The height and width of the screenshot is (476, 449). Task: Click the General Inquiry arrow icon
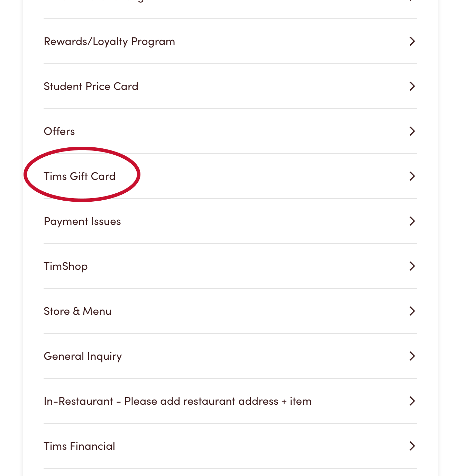click(x=412, y=356)
